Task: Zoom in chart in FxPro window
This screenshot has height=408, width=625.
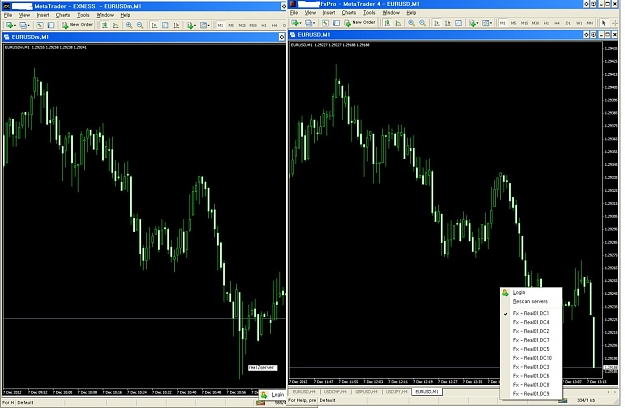Action: [411, 23]
